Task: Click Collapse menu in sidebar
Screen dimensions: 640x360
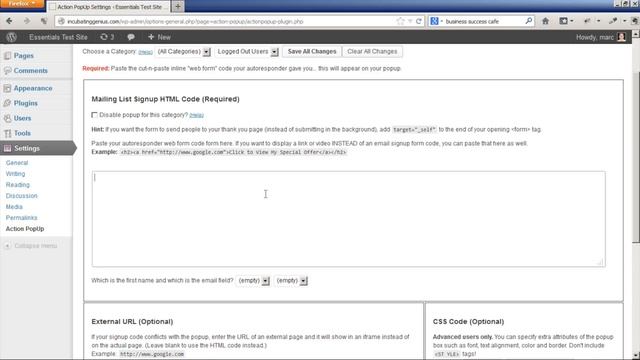Action: coord(31,246)
